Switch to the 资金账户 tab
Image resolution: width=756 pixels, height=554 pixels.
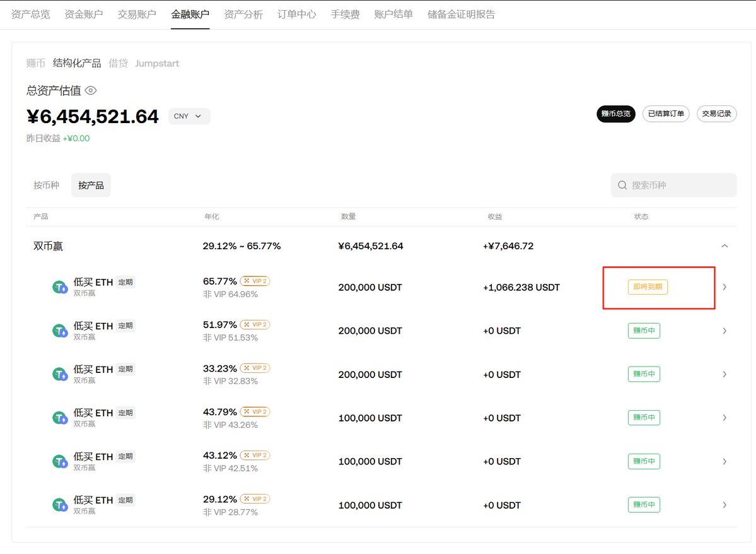83,15
